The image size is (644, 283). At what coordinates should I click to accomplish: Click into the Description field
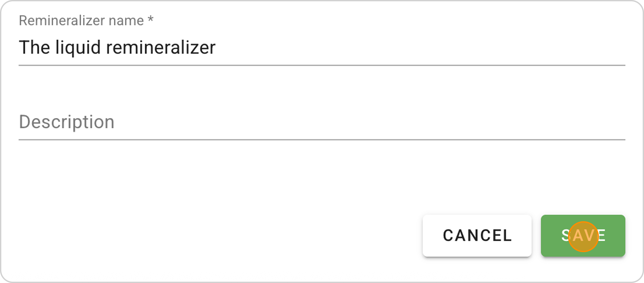pos(322,122)
